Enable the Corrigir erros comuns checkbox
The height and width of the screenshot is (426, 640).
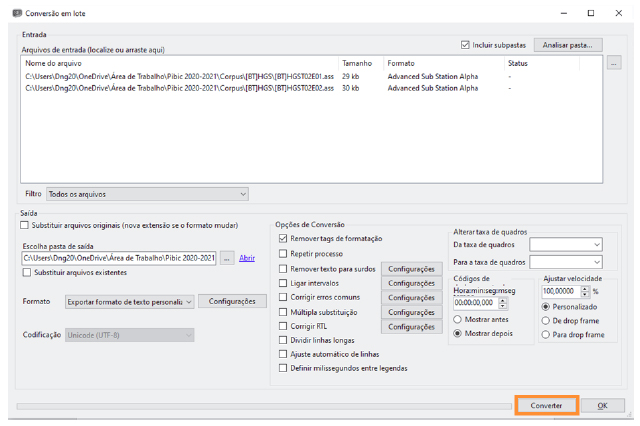pyautogui.click(x=284, y=298)
